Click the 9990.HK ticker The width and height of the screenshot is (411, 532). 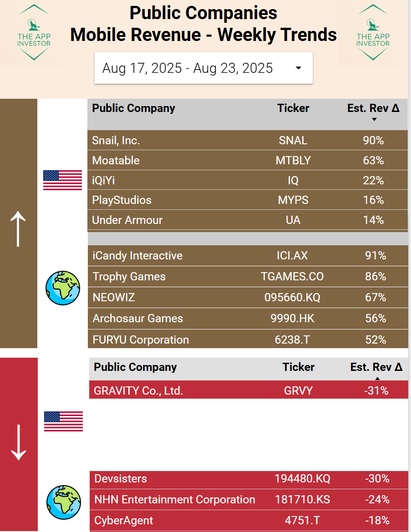[x=292, y=319]
